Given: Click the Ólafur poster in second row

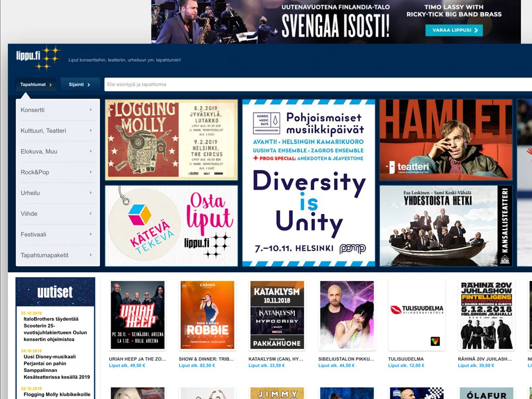Looking at the screenshot, I should 486,393.
